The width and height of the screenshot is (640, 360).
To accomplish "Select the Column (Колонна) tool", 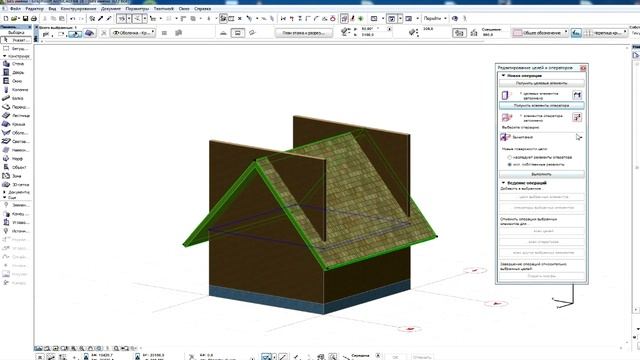I will pyautogui.click(x=16, y=89).
